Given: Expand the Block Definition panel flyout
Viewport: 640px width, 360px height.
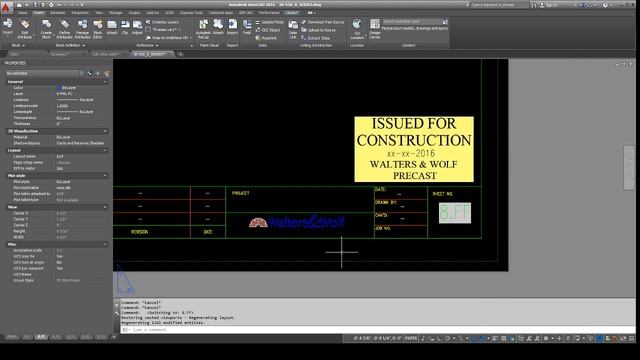Looking at the screenshot, I should 70,45.
